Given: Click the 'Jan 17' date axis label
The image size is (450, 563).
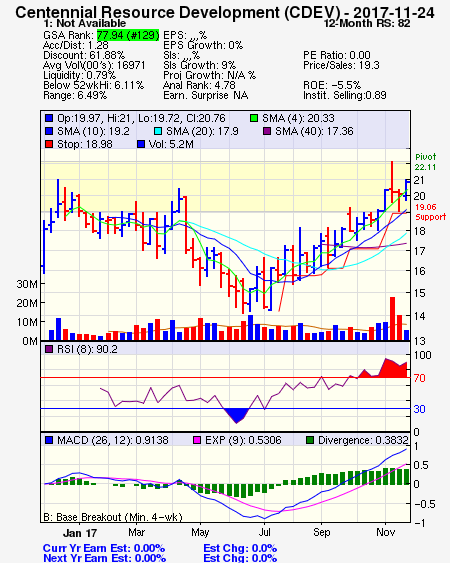Looking at the screenshot, I should click(80, 533).
